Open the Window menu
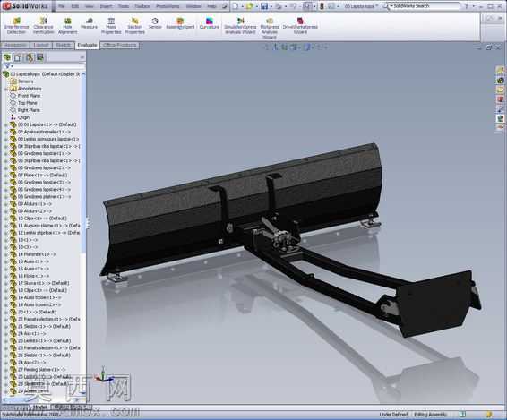507x420 pixels. [x=193, y=6]
